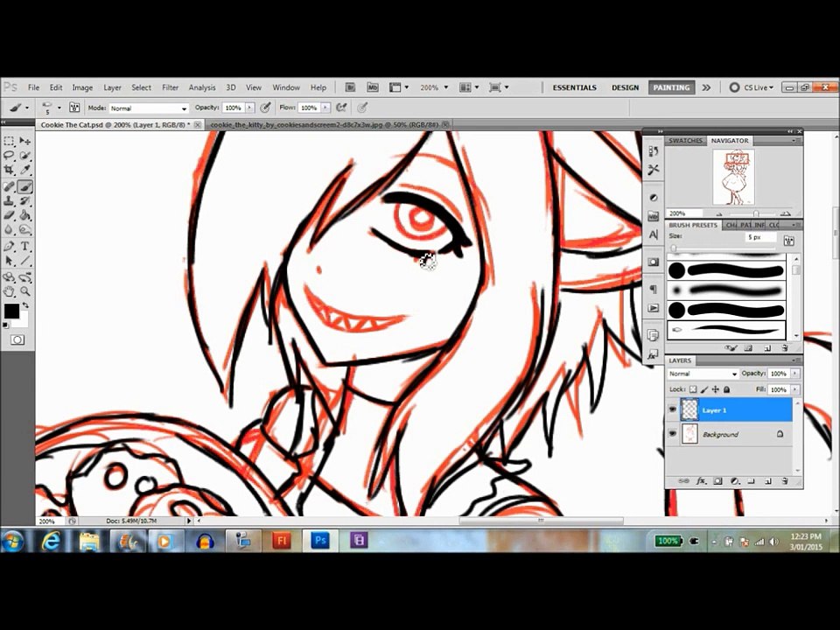This screenshot has width=840, height=630.
Task: Hide the Background layer eye
Action: tap(673, 434)
